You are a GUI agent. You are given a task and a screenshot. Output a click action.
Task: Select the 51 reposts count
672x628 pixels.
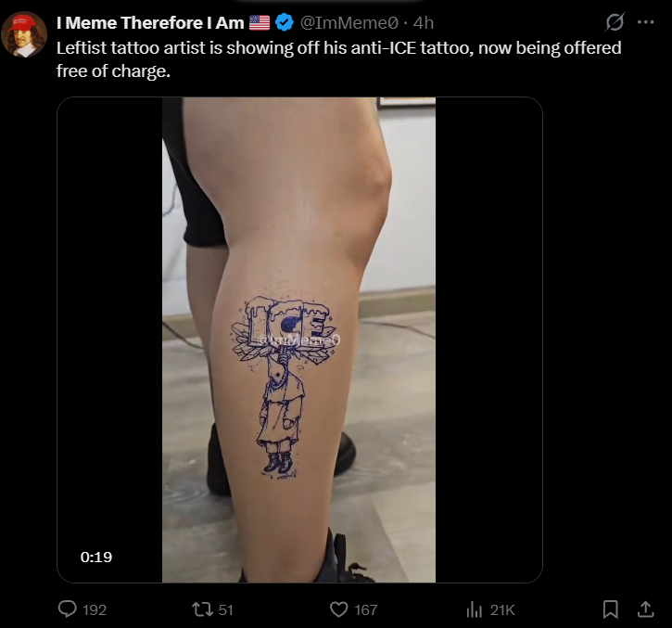pos(226,609)
